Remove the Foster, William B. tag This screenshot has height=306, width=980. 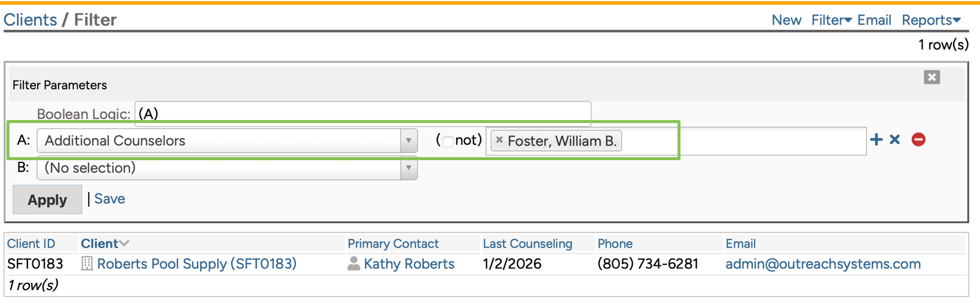click(499, 140)
